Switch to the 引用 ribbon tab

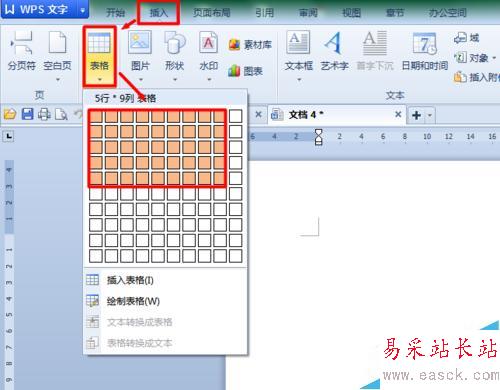(265, 13)
